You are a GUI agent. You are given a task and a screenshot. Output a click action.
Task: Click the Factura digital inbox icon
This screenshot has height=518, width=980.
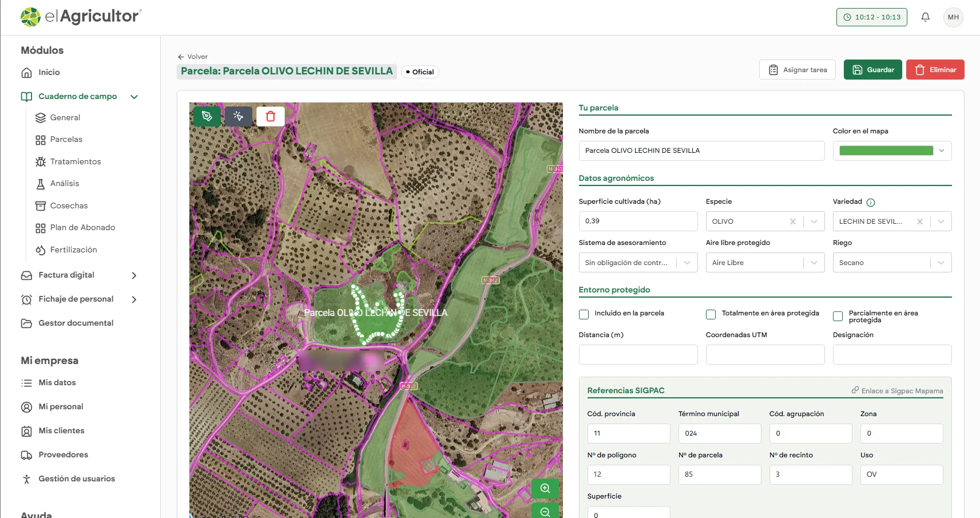[26, 275]
